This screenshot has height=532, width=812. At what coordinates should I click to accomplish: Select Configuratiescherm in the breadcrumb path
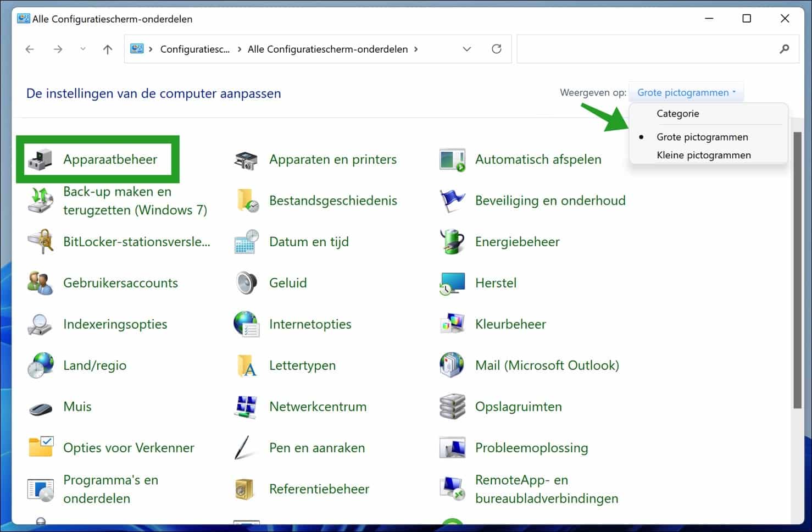click(x=195, y=49)
